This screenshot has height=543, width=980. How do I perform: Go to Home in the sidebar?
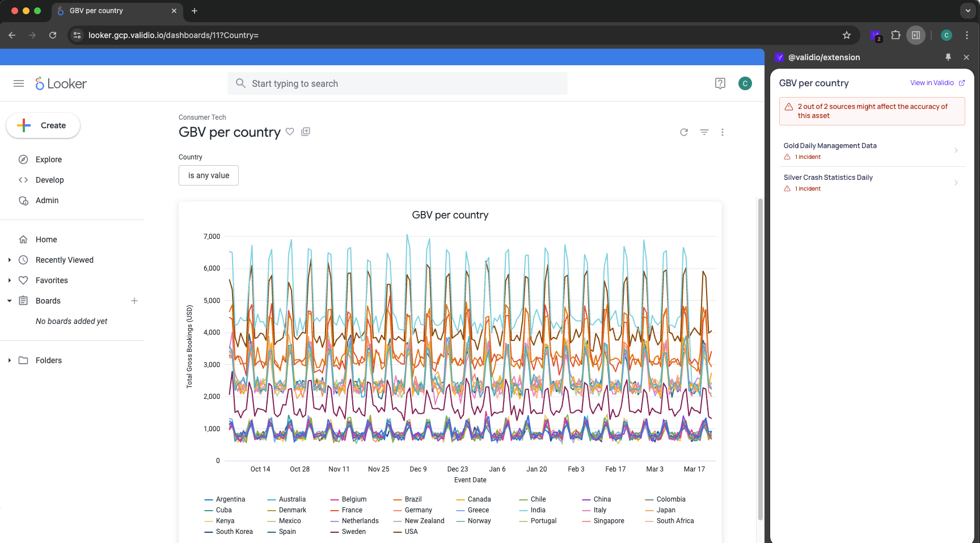click(47, 239)
